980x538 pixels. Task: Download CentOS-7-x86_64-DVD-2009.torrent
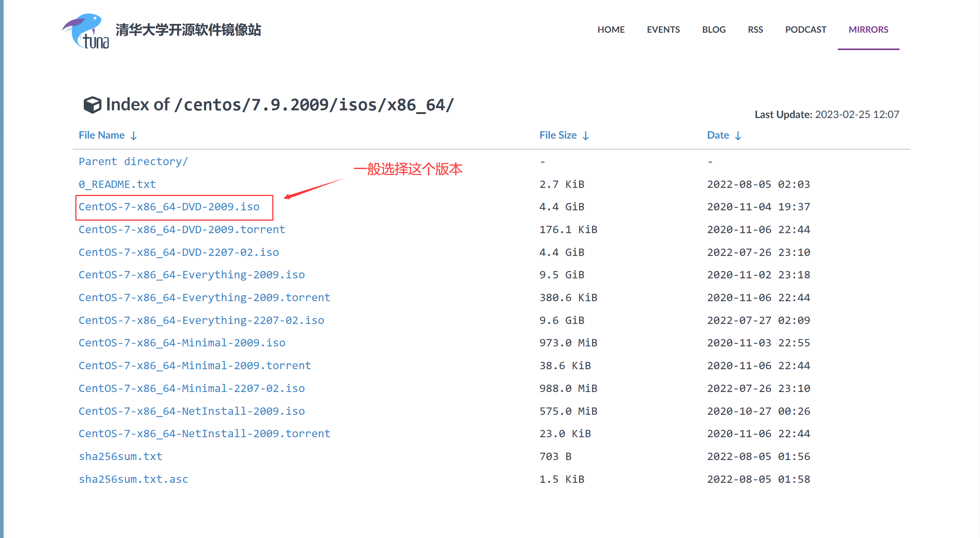click(x=182, y=229)
